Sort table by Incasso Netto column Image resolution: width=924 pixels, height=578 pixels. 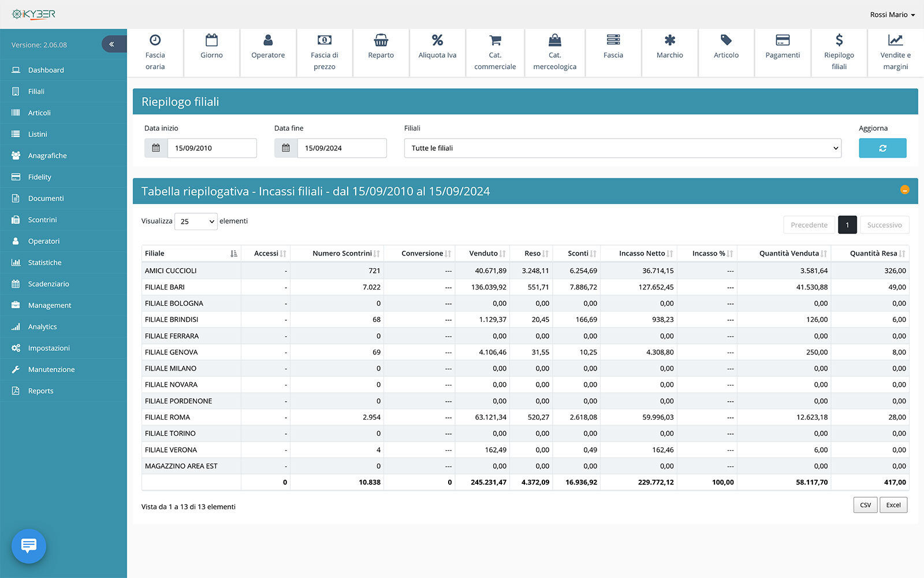(x=639, y=253)
